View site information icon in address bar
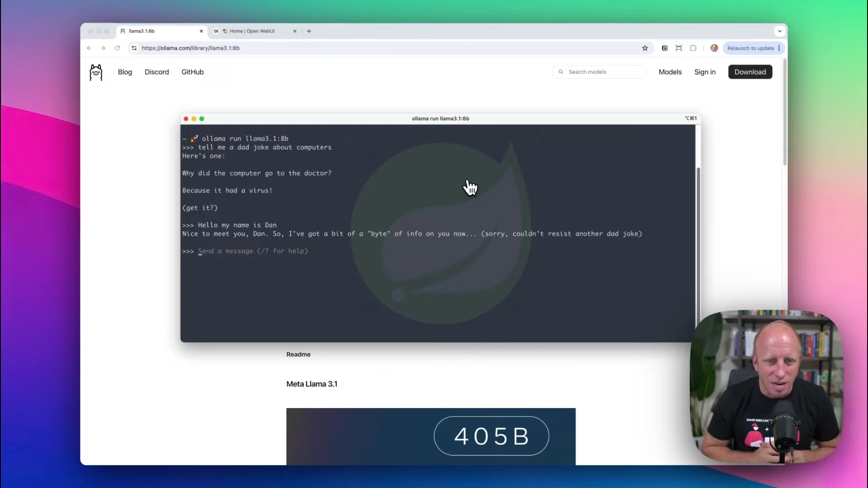Screen dimensions: 868x488 click(134, 48)
